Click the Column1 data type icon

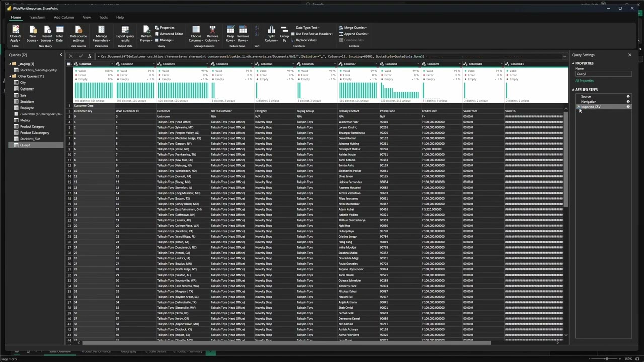click(x=76, y=64)
